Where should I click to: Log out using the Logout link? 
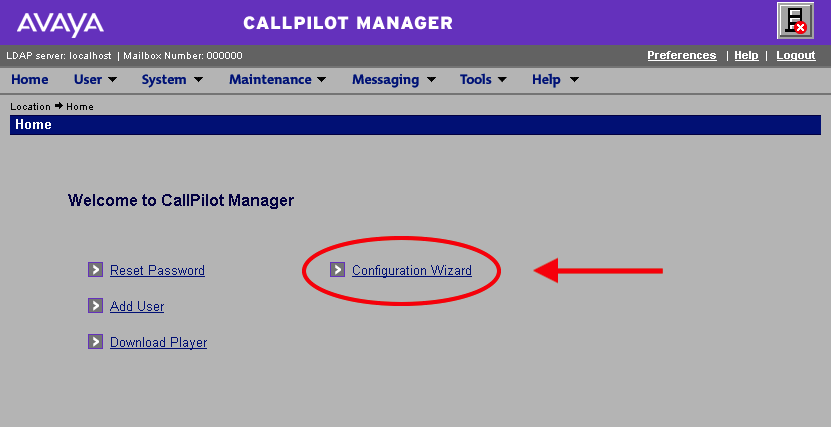795,55
